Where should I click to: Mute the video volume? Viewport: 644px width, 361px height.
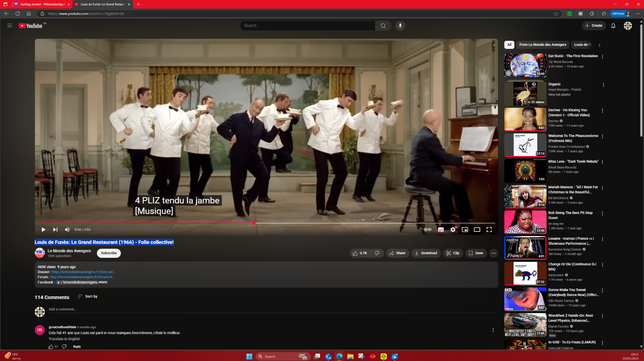(67, 229)
